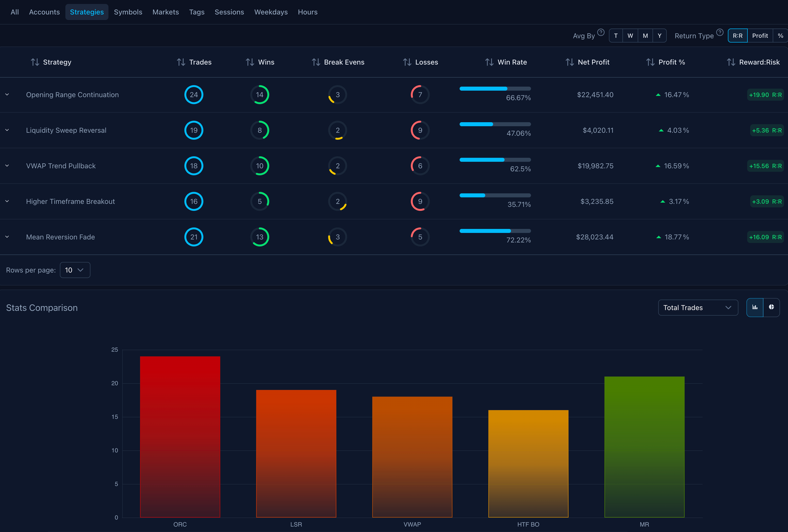Click the Avg By help question icon
The width and height of the screenshot is (788, 532).
601,33
